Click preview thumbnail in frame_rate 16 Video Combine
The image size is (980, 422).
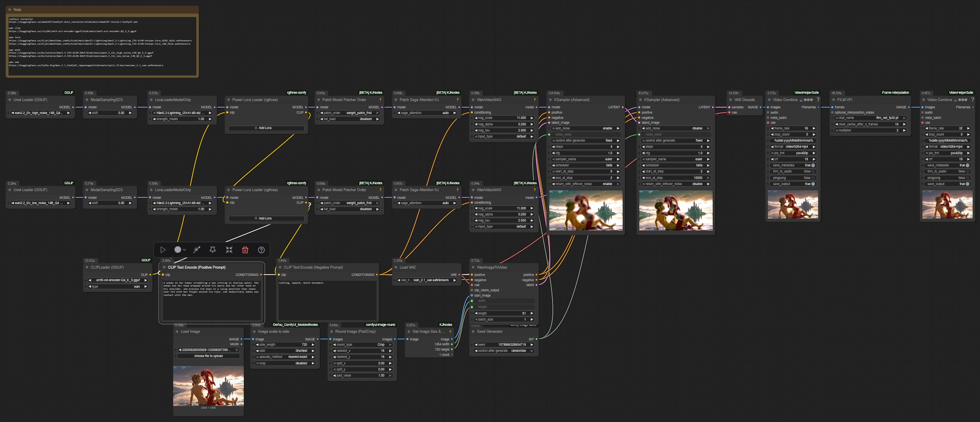click(x=793, y=205)
